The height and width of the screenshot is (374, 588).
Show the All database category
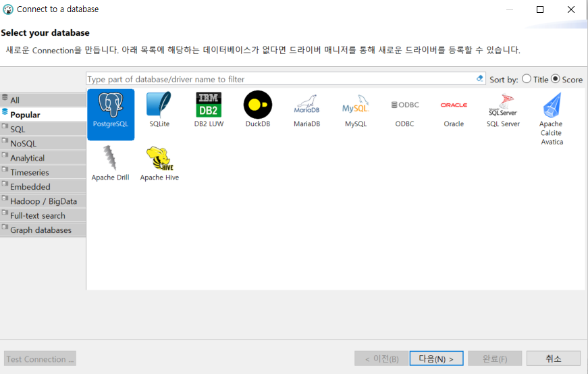pos(43,100)
